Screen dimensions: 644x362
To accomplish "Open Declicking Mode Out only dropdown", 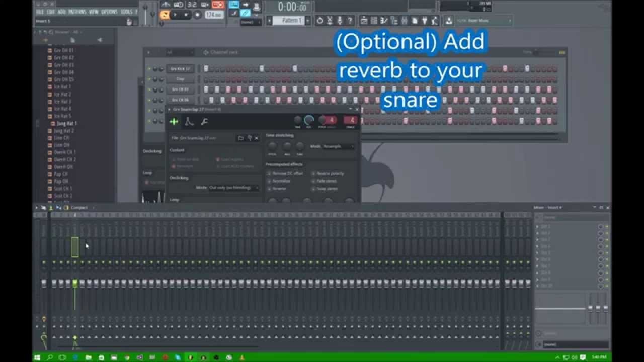I will [x=234, y=188].
